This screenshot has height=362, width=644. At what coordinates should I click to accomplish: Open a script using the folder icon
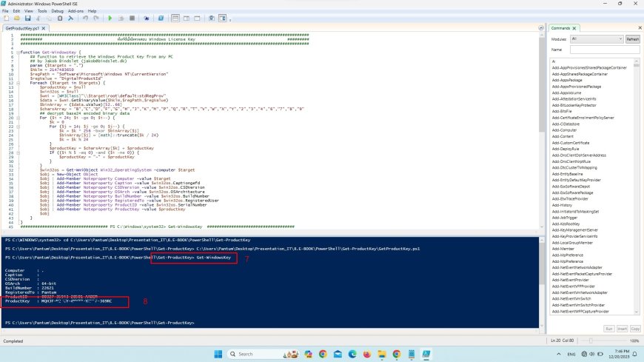pyautogui.click(x=17, y=18)
